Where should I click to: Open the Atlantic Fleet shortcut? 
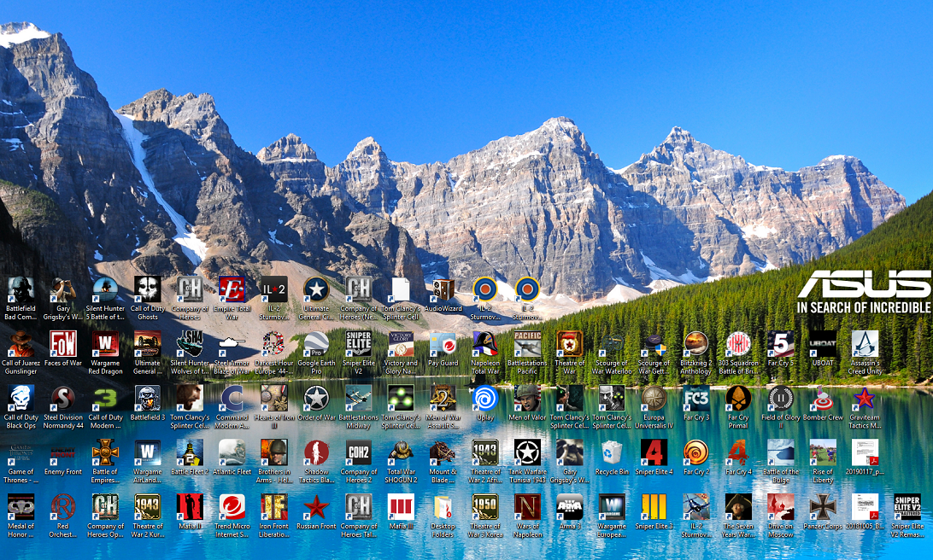(x=232, y=453)
